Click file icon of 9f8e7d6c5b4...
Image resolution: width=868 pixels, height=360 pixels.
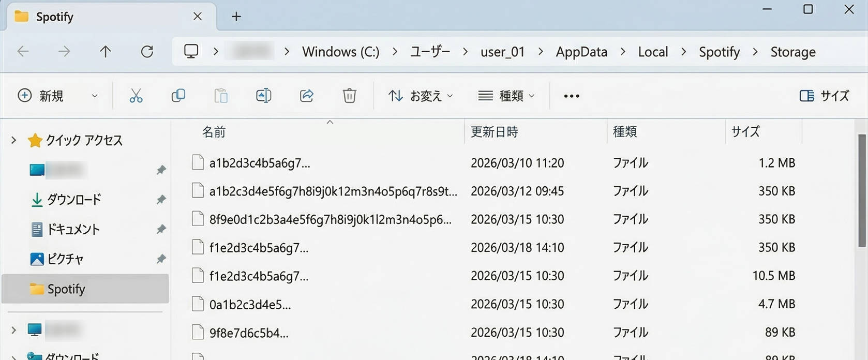(198, 332)
